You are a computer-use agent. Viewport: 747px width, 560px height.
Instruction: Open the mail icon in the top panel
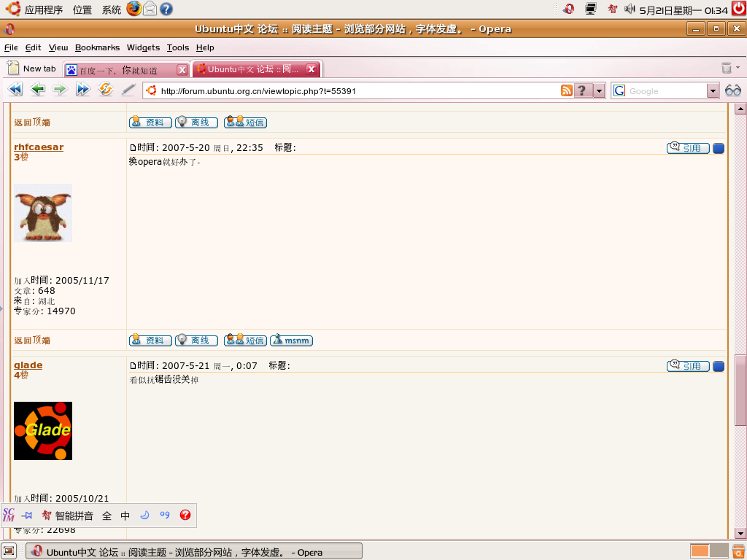pos(150,9)
